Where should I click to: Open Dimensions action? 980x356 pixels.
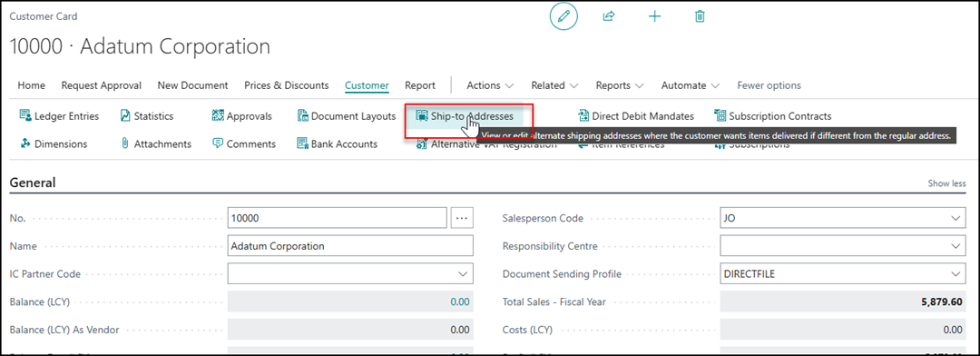pos(54,143)
